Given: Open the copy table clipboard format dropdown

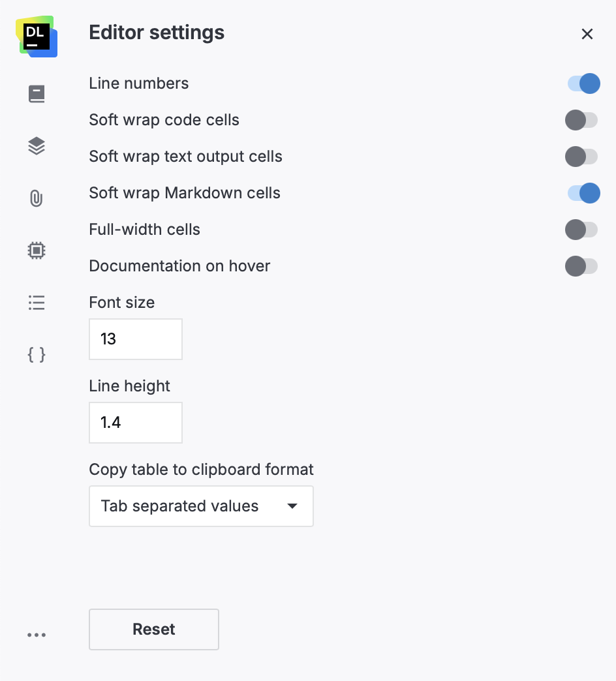Looking at the screenshot, I should tap(201, 506).
